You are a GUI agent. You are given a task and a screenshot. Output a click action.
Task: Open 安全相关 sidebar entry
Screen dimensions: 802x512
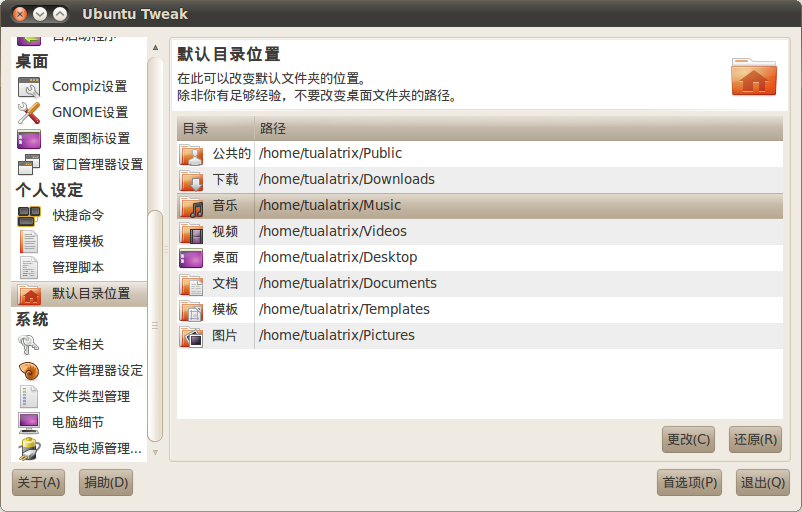(78, 345)
